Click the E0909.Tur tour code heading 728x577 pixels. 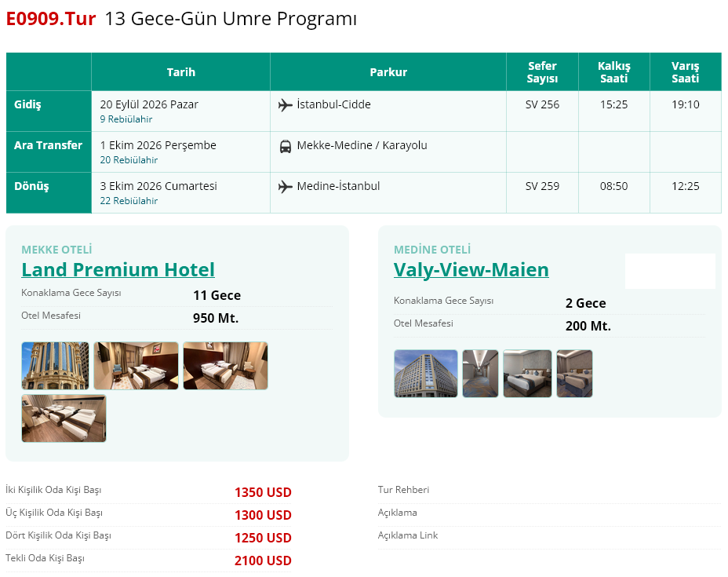51,19
